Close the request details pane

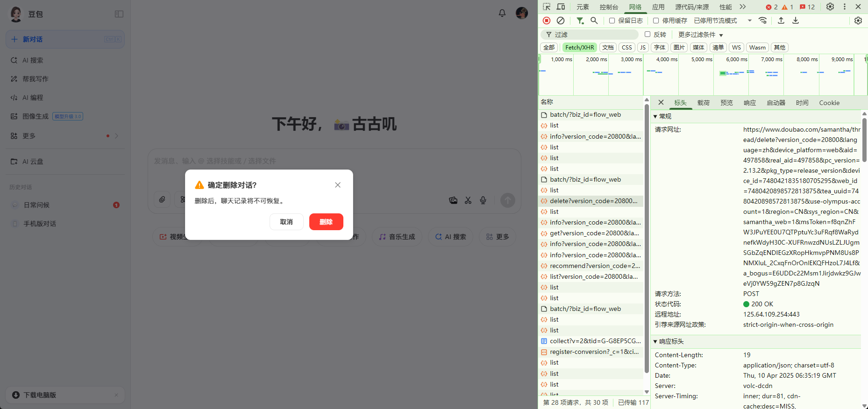pos(661,103)
